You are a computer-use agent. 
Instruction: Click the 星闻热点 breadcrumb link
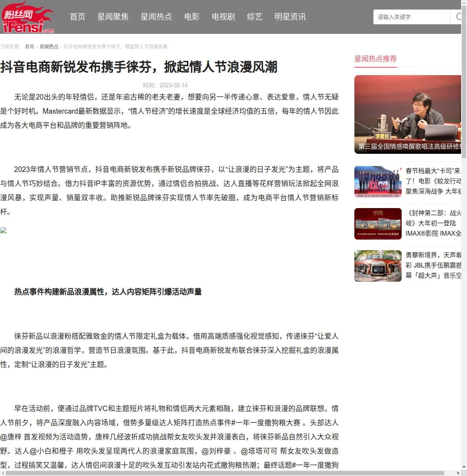pos(49,46)
